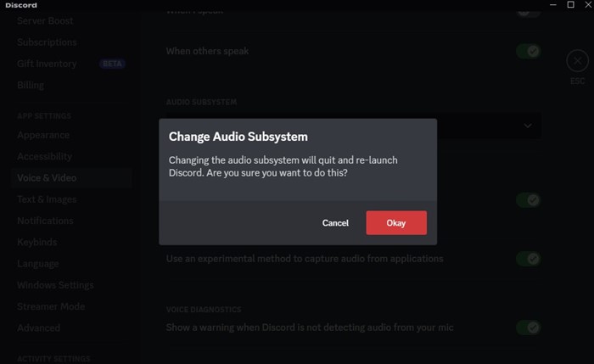Open Language settings

pos(38,264)
